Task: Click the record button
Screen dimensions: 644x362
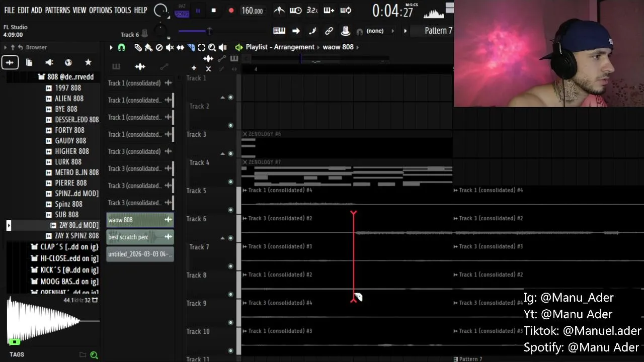Action: coord(231,11)
